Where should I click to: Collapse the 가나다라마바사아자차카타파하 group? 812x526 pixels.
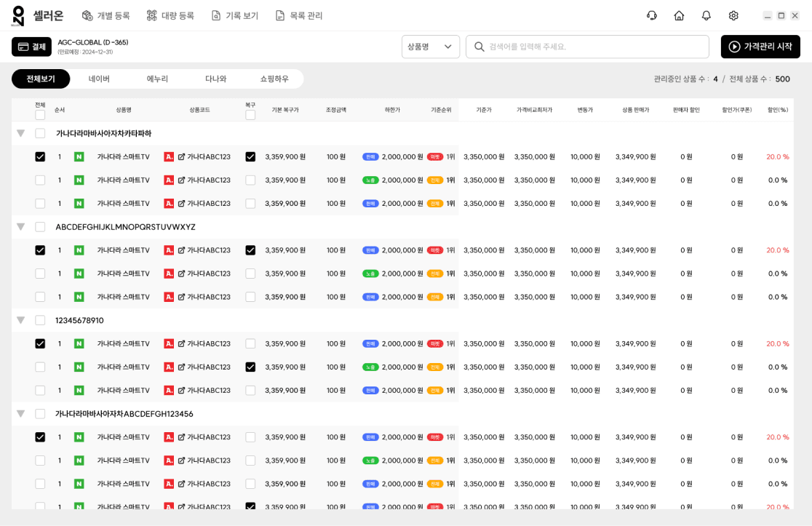click(x=20, y=133)
